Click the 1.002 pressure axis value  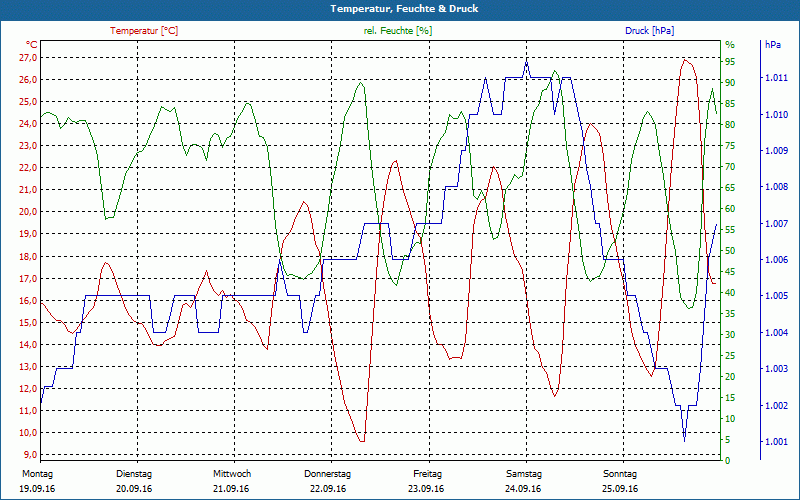pyautogui.click(x=776, y=406)
